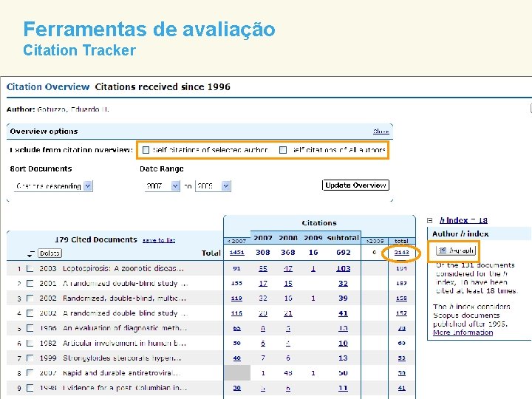
Task: Collapse the h index panel
Action: (430, 220)
